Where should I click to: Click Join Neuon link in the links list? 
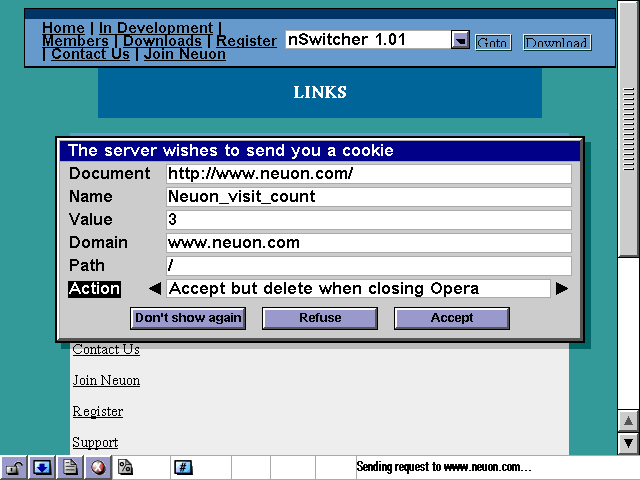(106, 380)
